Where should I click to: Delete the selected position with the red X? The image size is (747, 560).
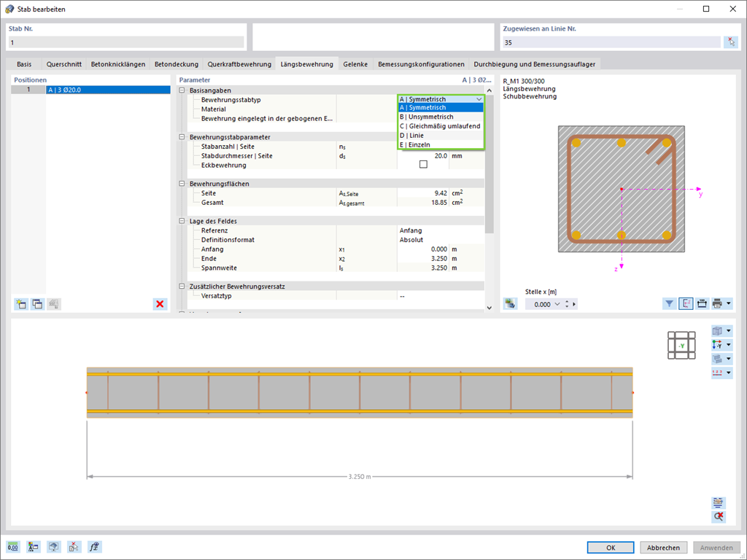click(x=160, y=304)
